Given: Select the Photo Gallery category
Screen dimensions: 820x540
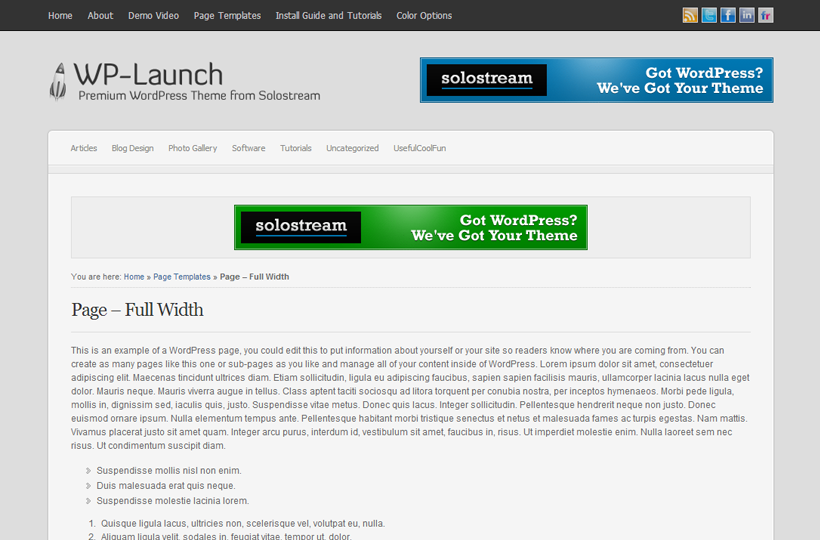Looking at the screenshot, I should click(192, 148).
